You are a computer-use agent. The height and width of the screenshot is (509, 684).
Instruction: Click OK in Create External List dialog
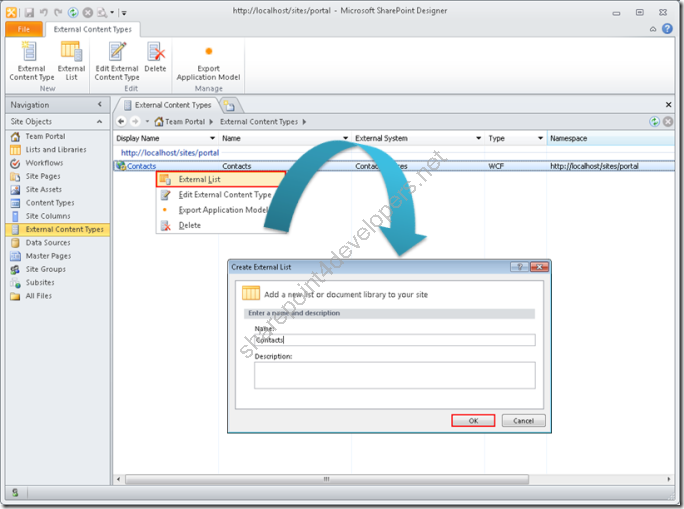[x=473, y=420]
